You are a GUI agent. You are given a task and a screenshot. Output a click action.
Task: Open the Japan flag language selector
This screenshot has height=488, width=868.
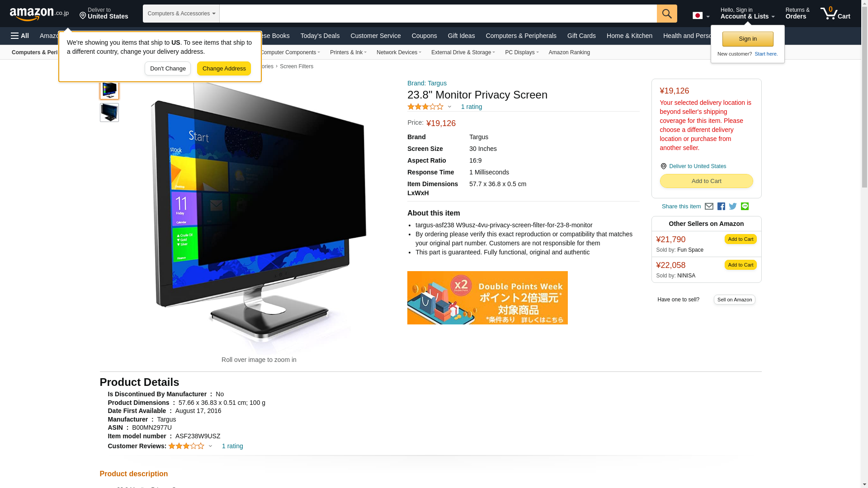point(701,15)
